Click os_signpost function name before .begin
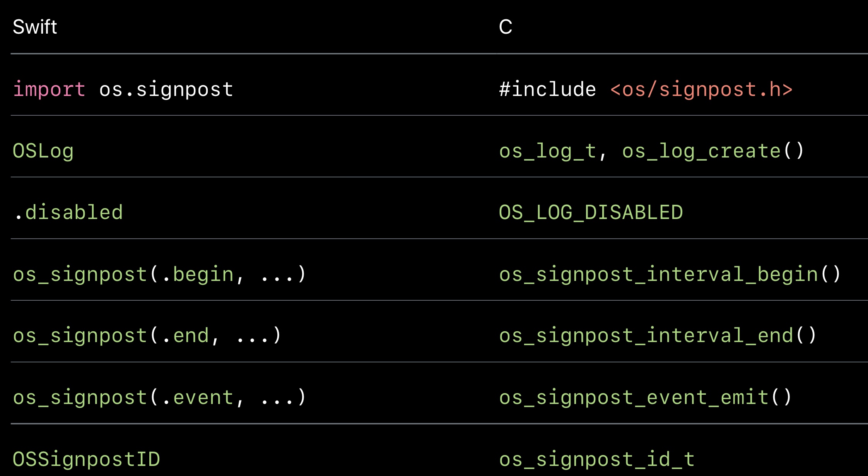868x476 pixels. point(80,274)
